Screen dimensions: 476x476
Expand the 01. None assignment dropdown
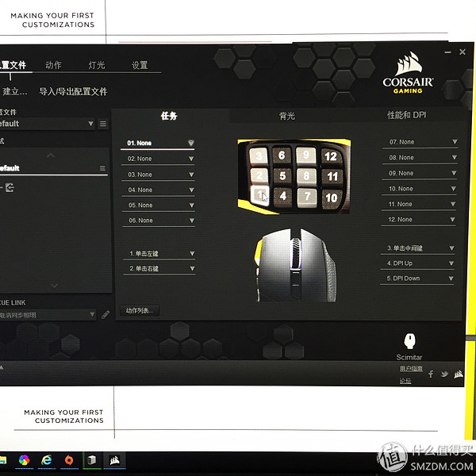click(x=158, y=144)
